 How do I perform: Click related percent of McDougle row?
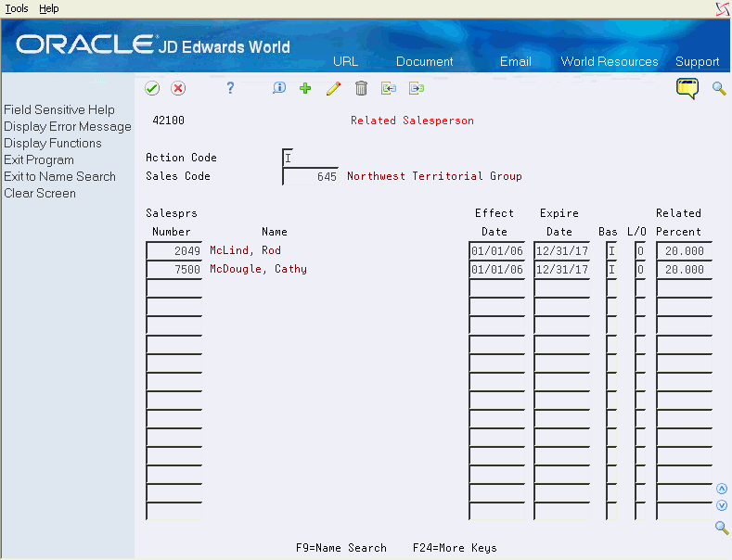(x=684, y=269)
